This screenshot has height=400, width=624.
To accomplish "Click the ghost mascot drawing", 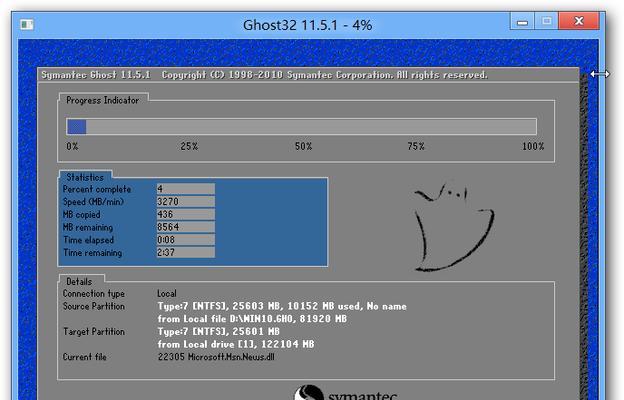I will (454, 228).
